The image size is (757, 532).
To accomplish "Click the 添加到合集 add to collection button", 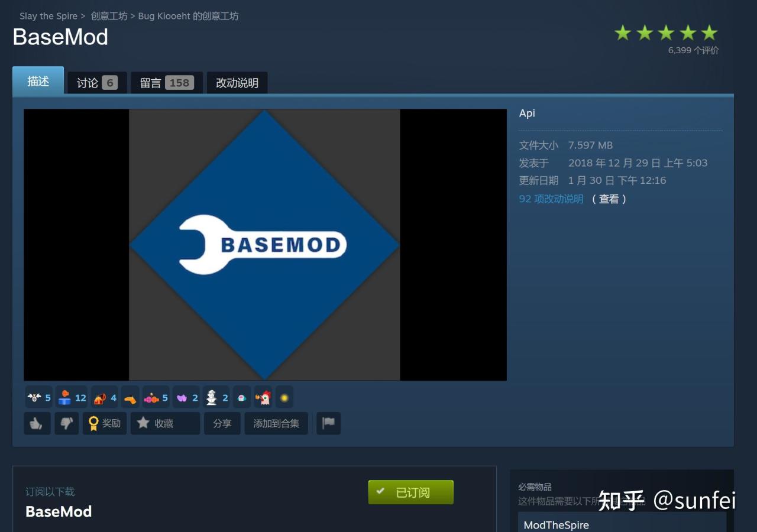I will click(x=276, y=423).
